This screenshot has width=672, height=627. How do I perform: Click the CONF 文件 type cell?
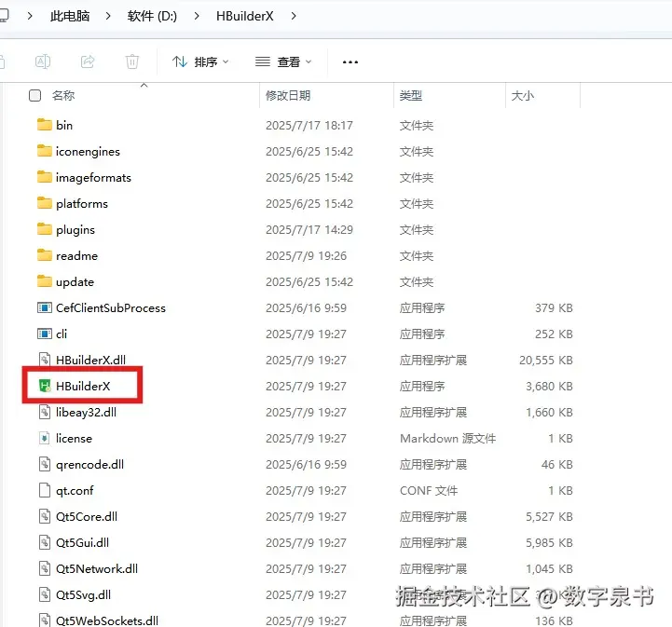429,491
